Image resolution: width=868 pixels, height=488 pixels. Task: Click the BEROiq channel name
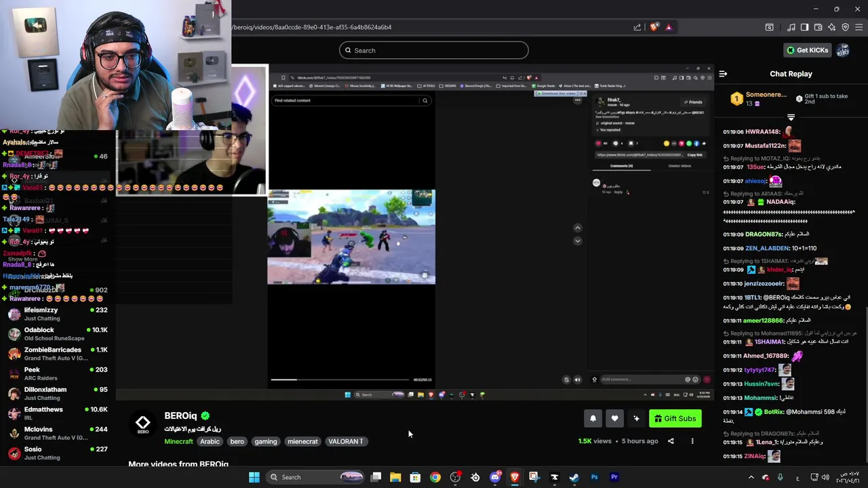180,415
